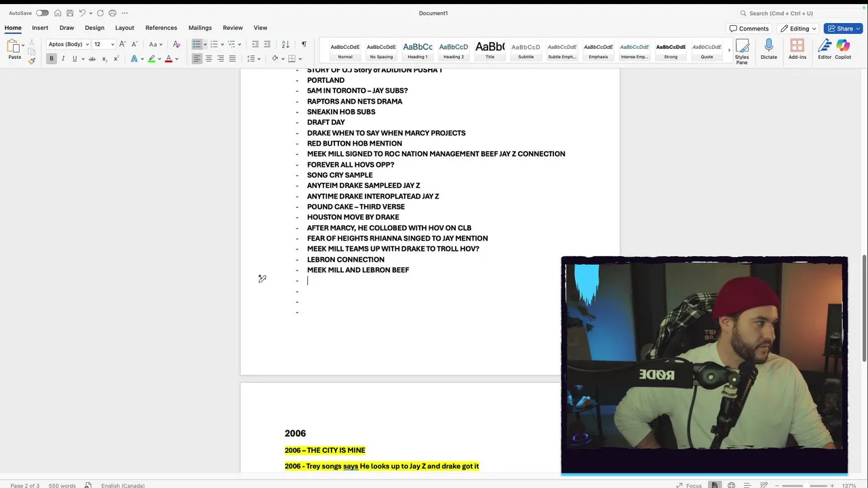
Task: Apply strikethrough formatting
Action: coord(92,59)
